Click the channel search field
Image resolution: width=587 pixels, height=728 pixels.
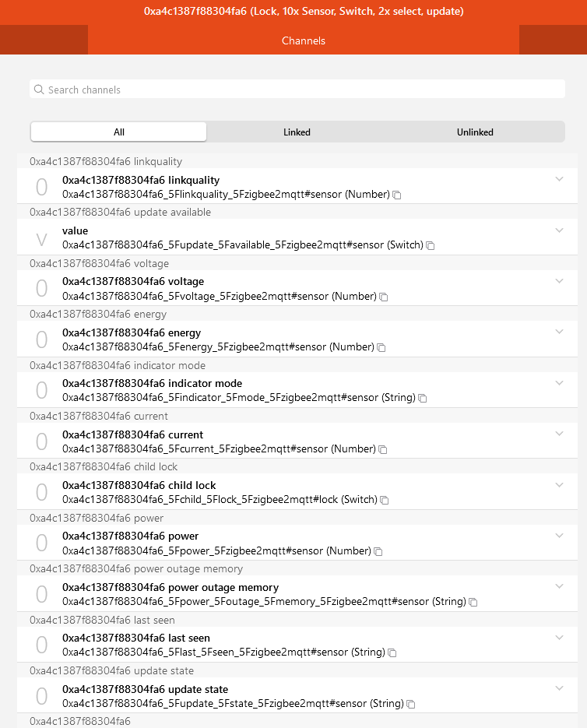[x=297, y=89]
